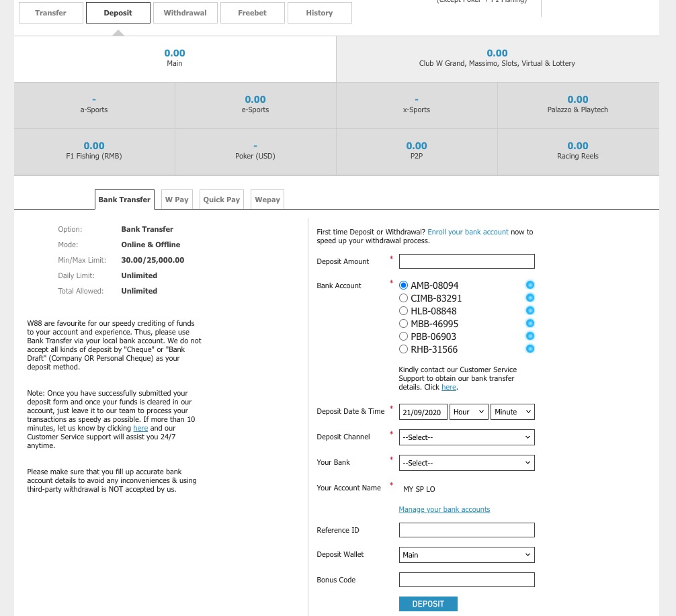The image size is (676, 616).
Task: Focus the Deposit Amount input field
Action: coord(467,261)
